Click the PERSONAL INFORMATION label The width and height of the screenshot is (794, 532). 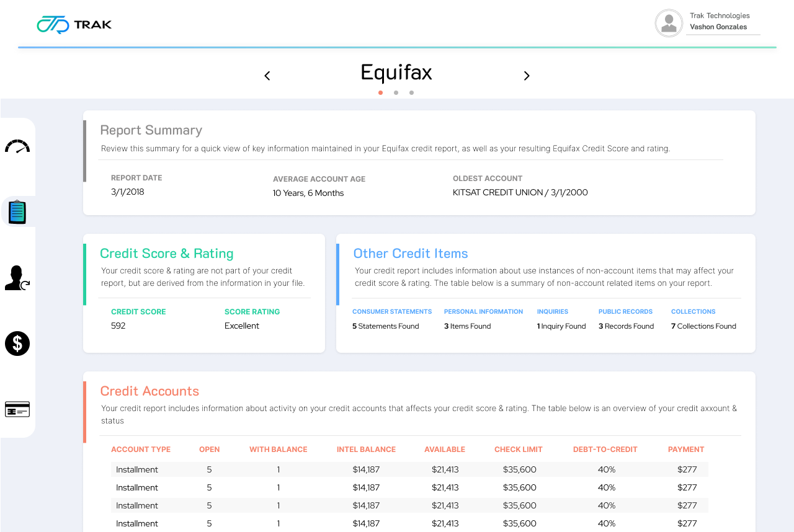coord(483,312)
